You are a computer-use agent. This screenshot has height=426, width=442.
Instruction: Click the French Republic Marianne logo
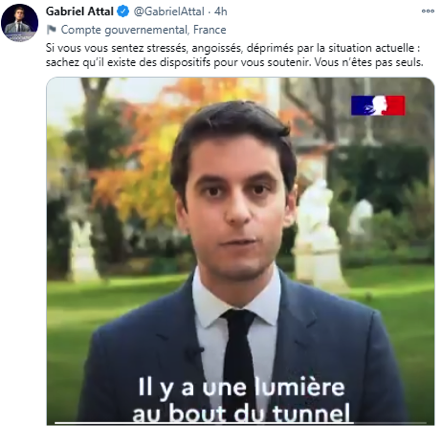(x=378, y=106)
